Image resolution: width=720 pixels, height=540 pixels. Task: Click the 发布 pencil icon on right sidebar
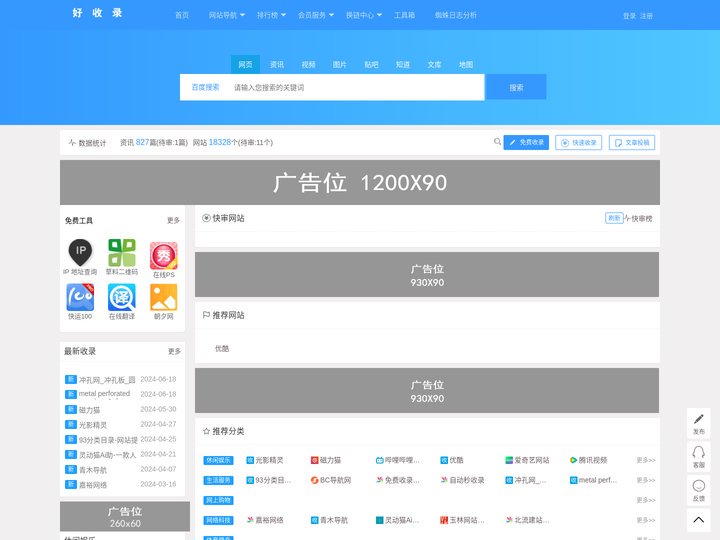tap(698, 419)
